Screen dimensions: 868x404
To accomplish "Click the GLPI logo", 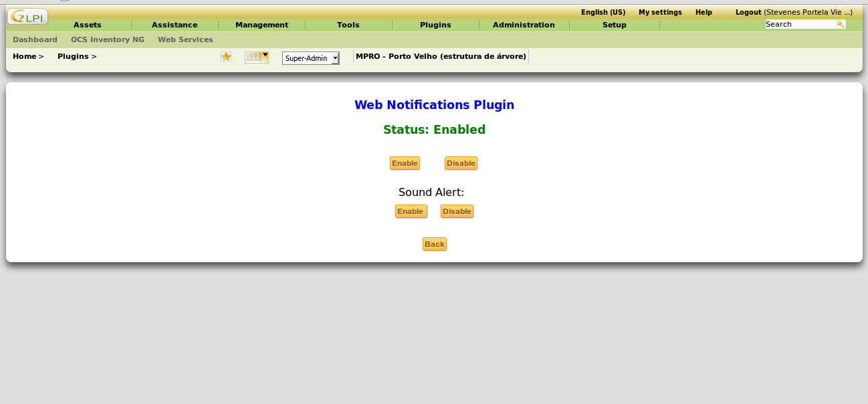I will tap(27, 17).
